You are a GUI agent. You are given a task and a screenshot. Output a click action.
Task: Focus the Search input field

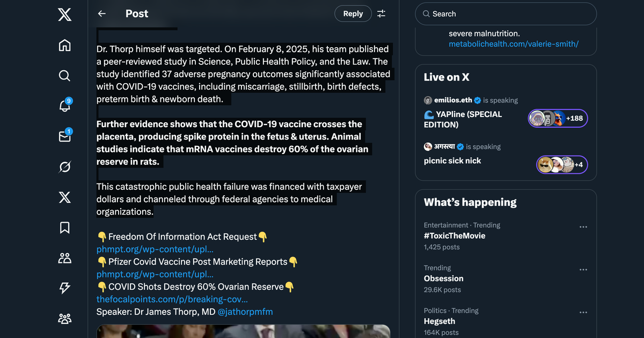point(506,14)
